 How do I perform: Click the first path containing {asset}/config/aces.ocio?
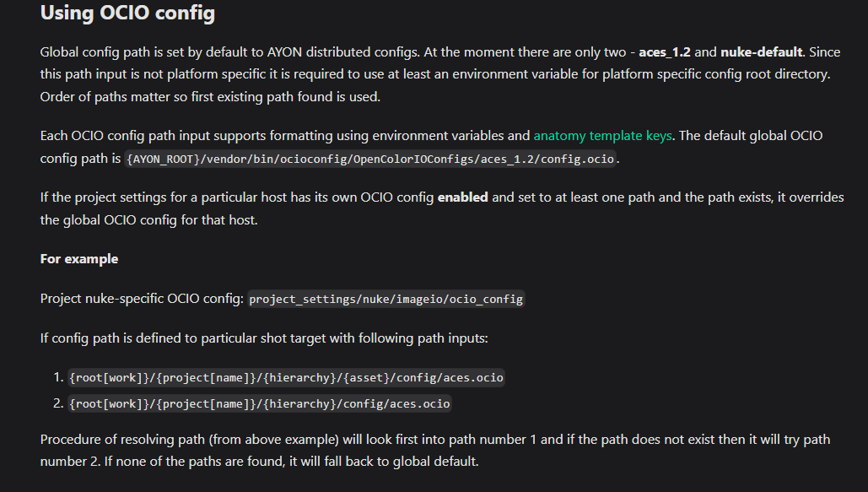pos(286,378)
